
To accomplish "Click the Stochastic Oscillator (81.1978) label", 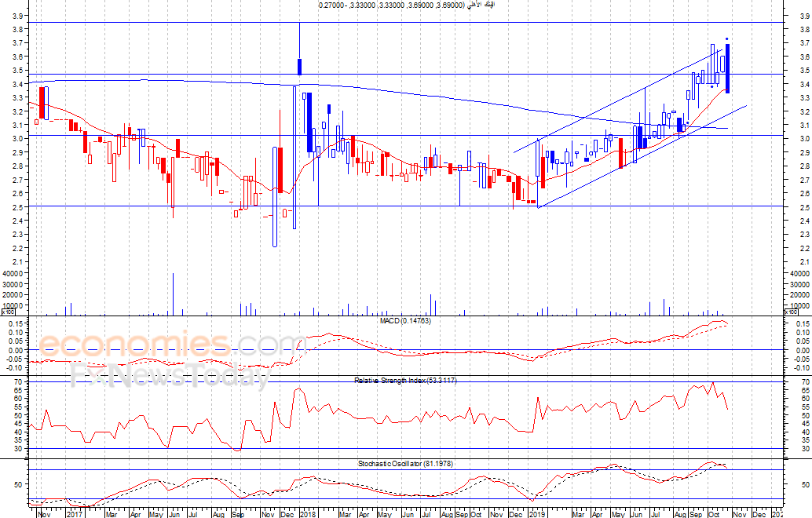I will click(405, 464).
